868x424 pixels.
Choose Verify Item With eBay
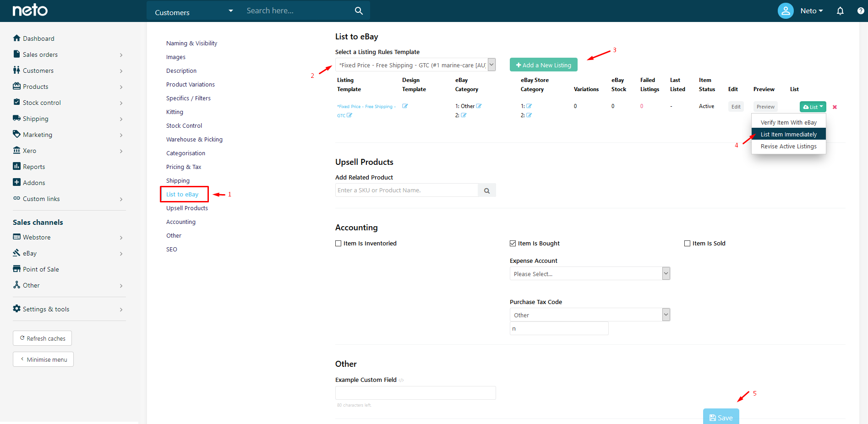tap(788, 122)
